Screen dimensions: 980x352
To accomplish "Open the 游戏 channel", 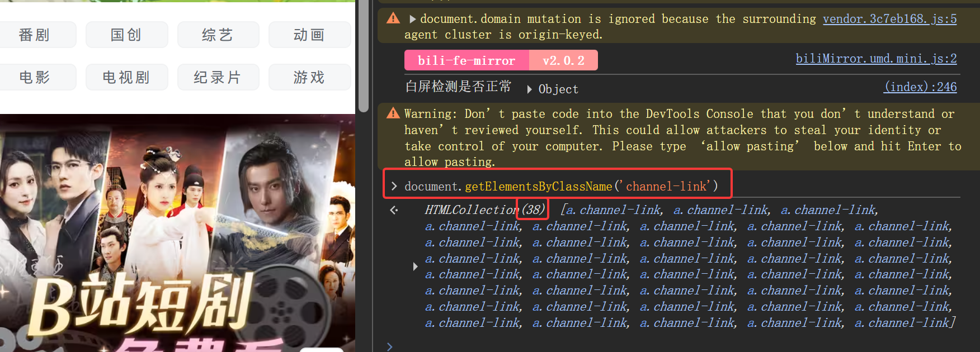I will 309,77.
